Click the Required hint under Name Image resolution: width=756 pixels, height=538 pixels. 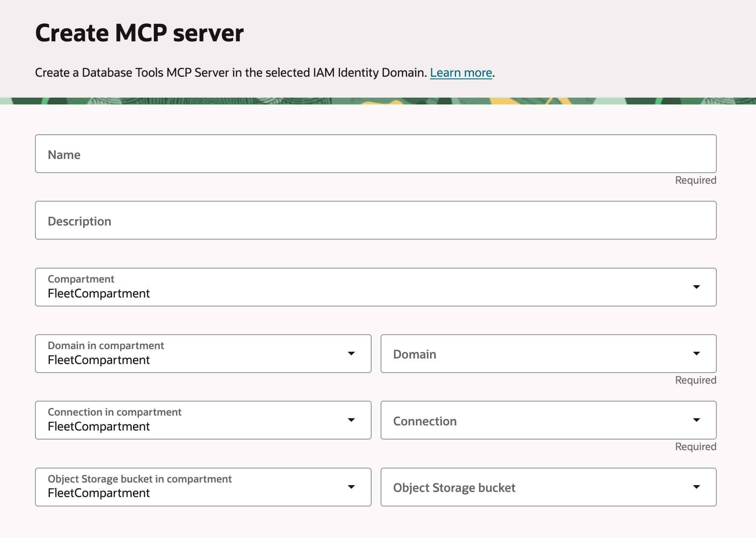tap(695, 180)
